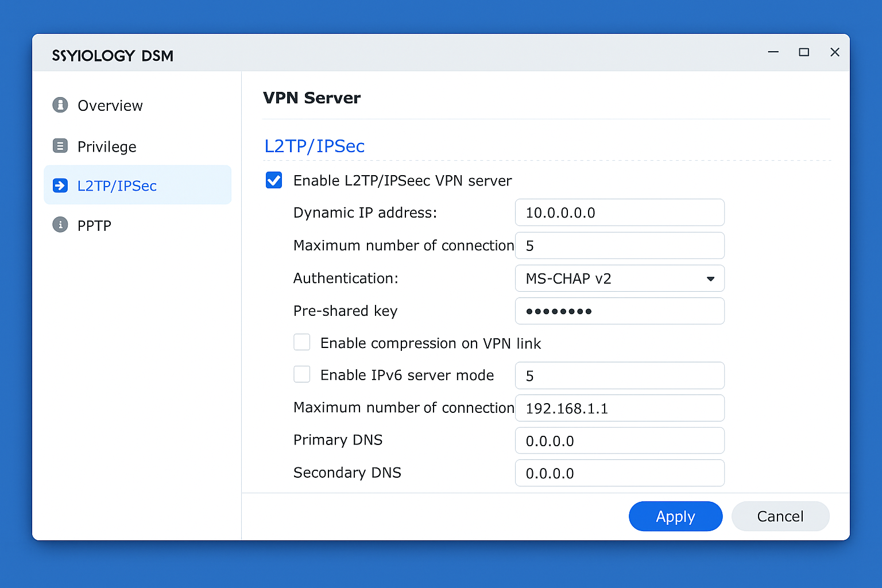Viewport: 882px width, 588px height.
Task: Select the Primary DNS field
Action: point(619,440)
